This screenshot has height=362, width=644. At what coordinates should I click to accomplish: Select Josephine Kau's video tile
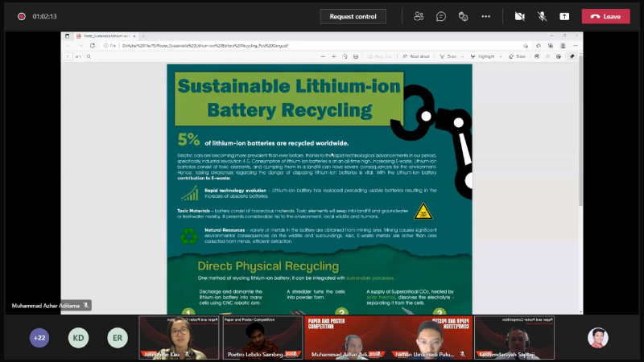[x=179, y=337]
